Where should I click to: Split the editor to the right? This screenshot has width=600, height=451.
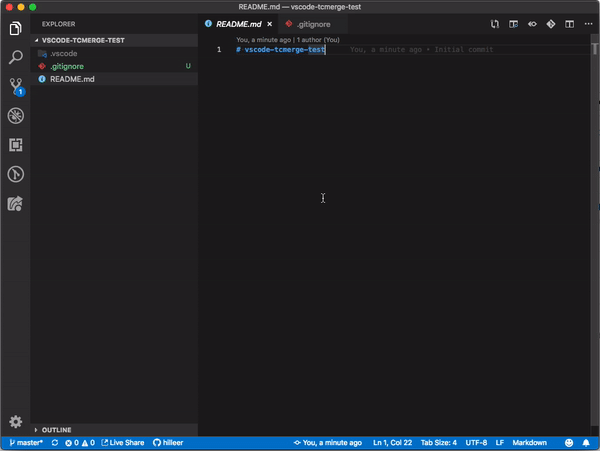pos(569,24)
